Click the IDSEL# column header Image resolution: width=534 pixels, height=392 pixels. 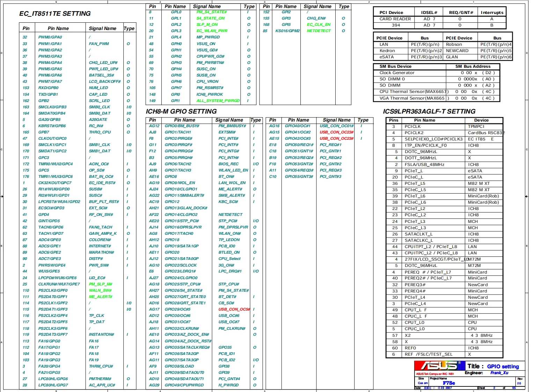[429, 13]
